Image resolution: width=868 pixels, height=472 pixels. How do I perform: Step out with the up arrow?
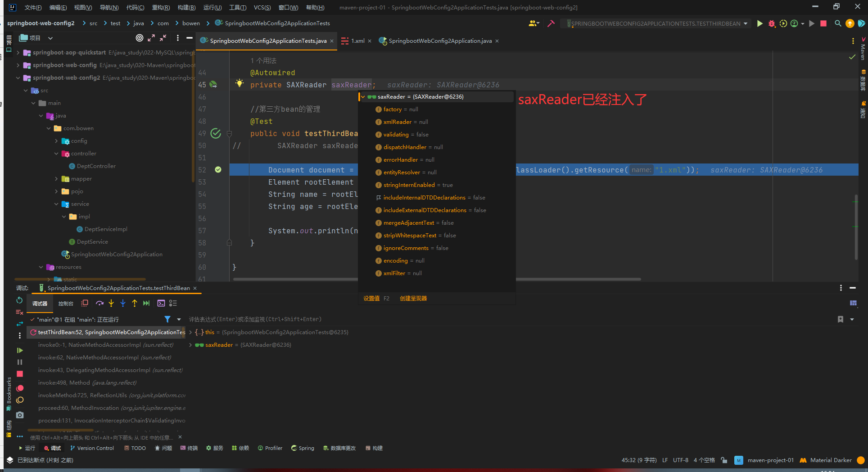coord(135,303)
